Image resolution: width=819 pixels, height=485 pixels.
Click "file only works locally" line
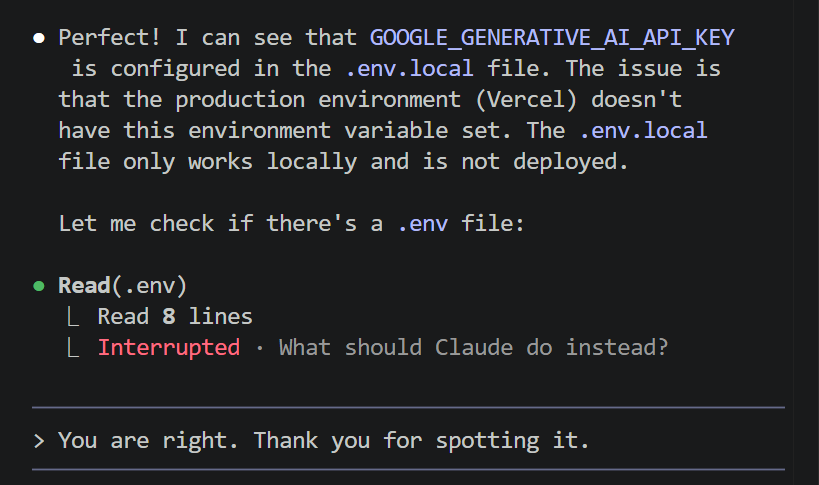click(343, 162)
